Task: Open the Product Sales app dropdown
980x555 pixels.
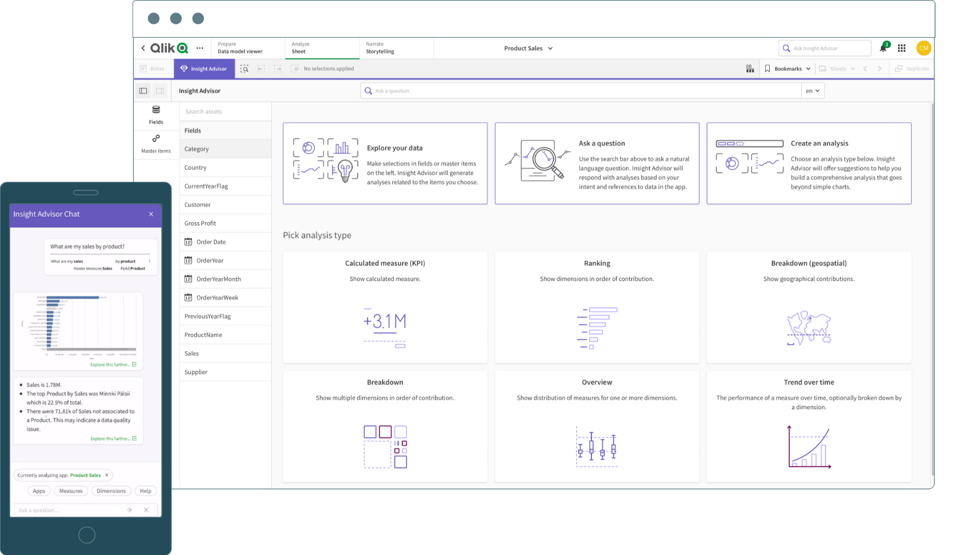Action: click(x=528, y=48)
